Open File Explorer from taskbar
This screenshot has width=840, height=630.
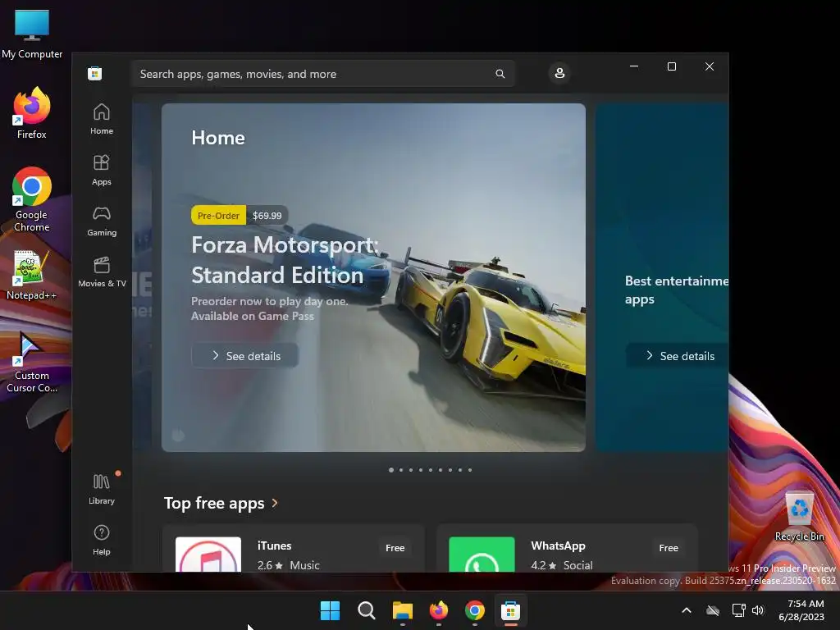[x=402, y=610]
